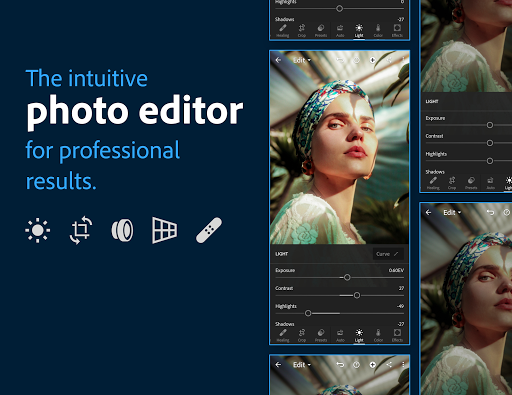Click the large bandage healing icon
Image resolution: width=512 pixels, height=395 pixels.
[x=209, y=230]
